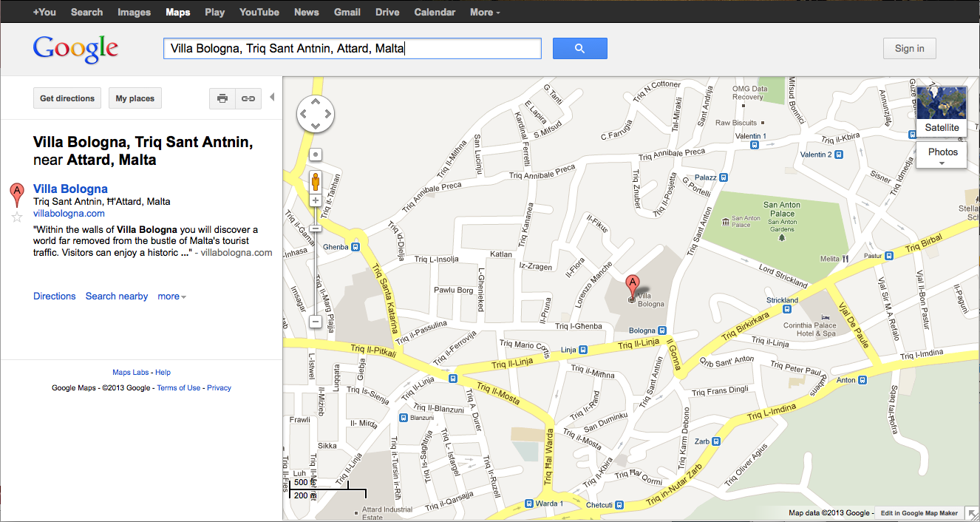Click the Google logo
980x522 pixels.
[x=75, y=49]
